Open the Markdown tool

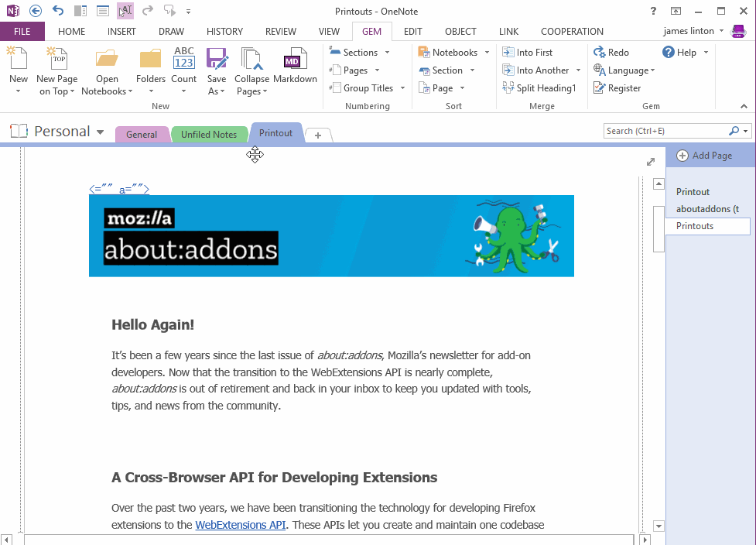point(295,66)
